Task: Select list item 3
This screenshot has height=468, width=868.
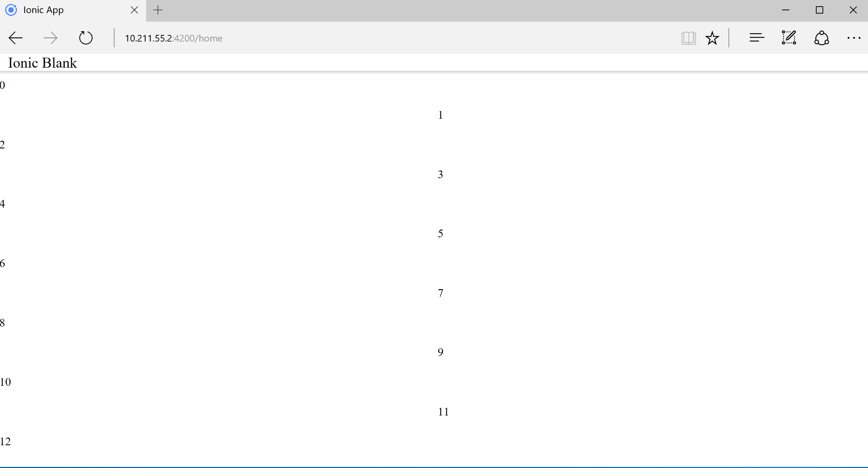Action: [x=440, y=174]
